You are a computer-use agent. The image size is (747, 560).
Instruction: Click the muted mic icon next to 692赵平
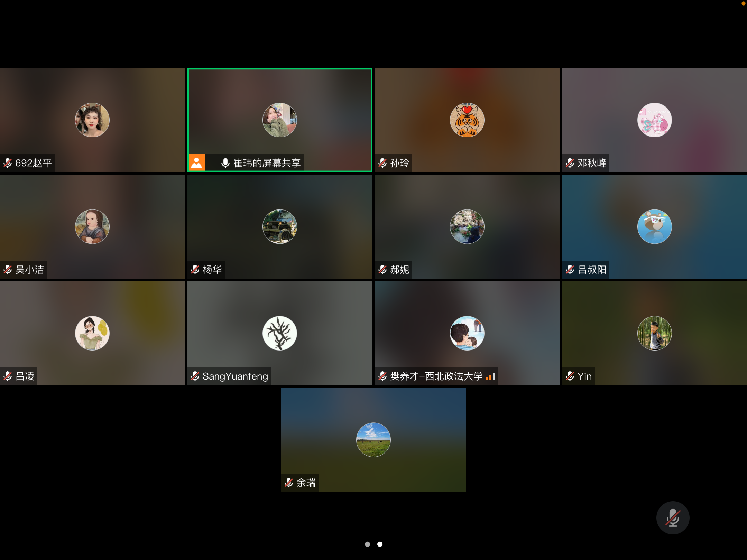(8, 163)
